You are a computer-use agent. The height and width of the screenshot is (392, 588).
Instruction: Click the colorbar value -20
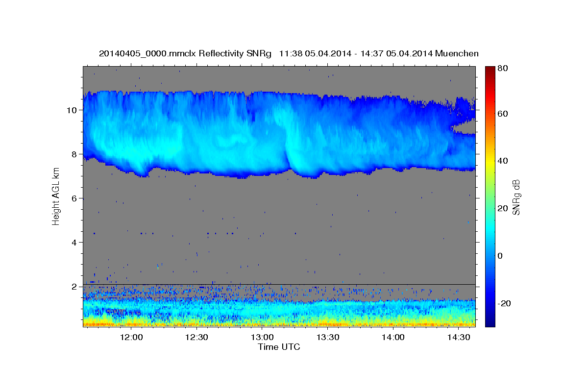pos(505,303)
